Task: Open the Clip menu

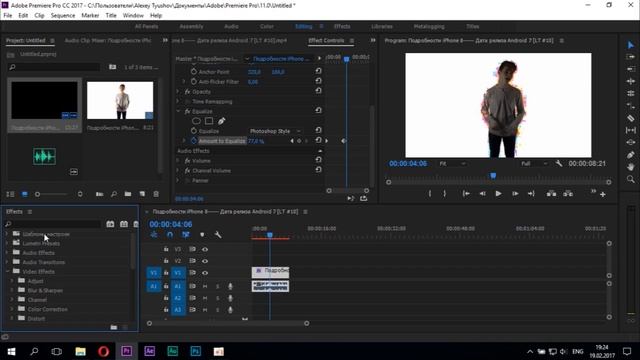Action: click(39, 16)
